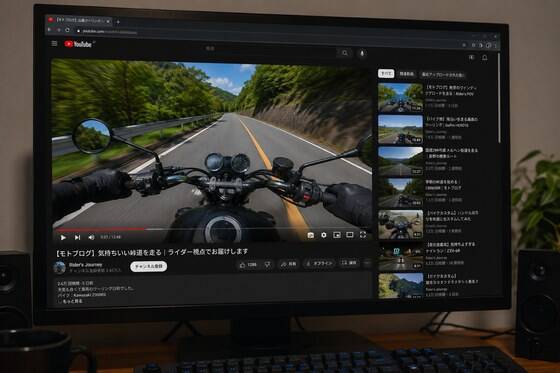This screenshot has height=373, width=560.
Task: Like the video with thumbs up
Action: [x=248, y=265]
